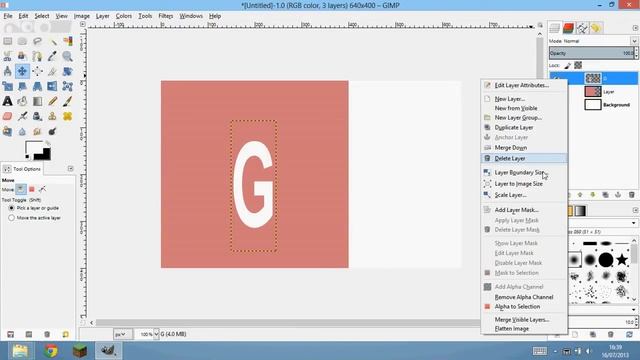
Task: Toggle Move mode to path
Action: 42,189
